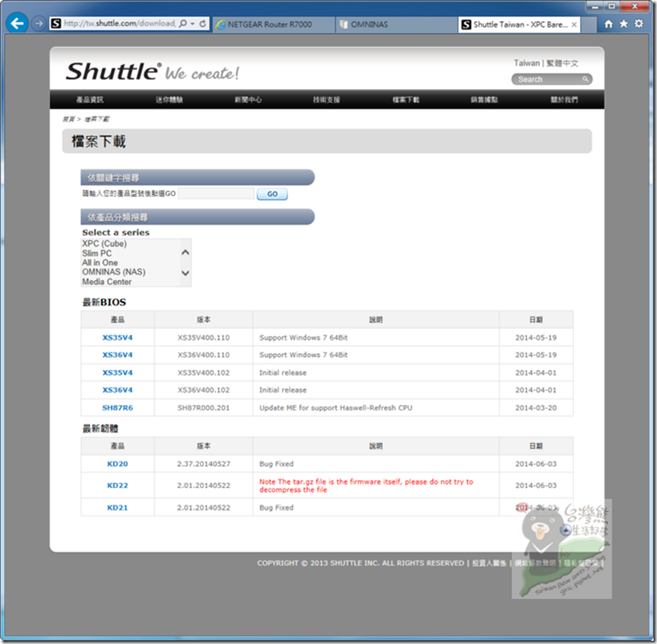Image resolution: width=657 pixels, height=644 pixels.
Task: Click the SH87R000.201 version cell
Action: click(203, 408)
